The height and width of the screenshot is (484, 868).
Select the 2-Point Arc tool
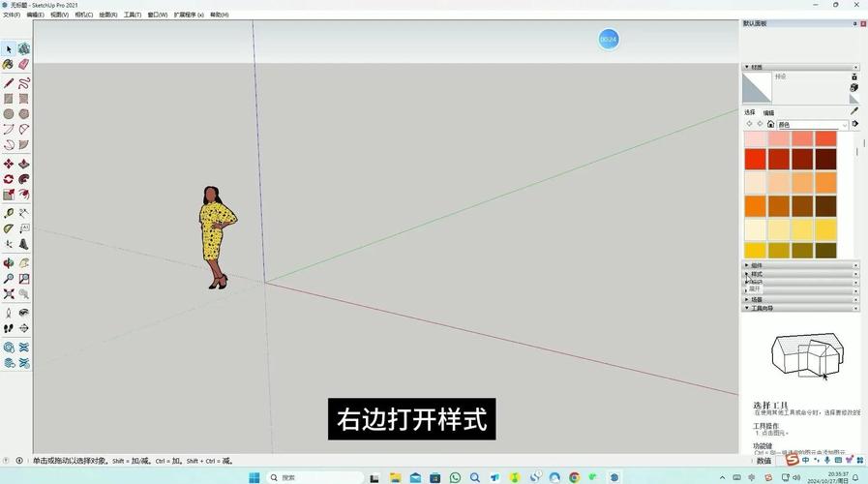click(x=24, y=130)
